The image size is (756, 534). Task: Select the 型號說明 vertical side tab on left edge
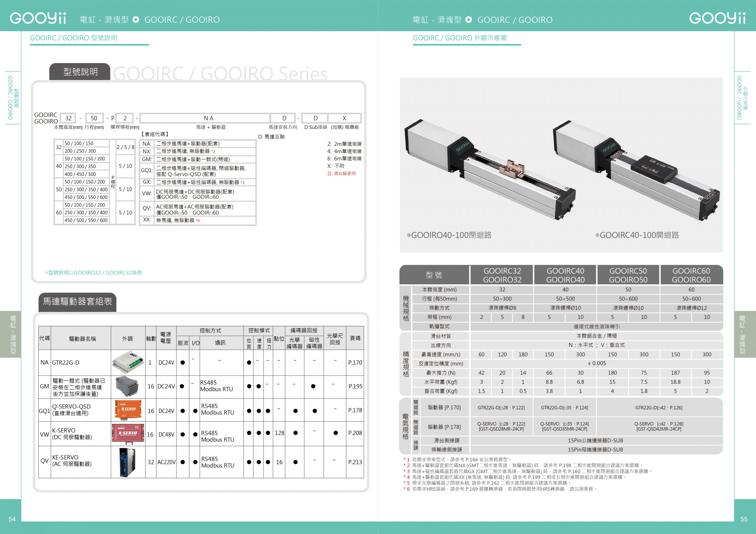pyautogui.click(x=13, y=98)
